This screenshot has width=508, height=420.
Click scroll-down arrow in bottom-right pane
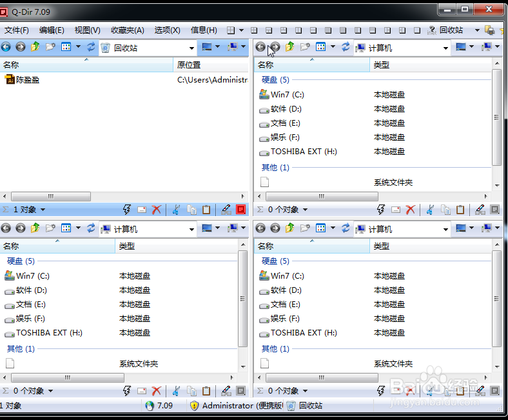click(497, 366)
